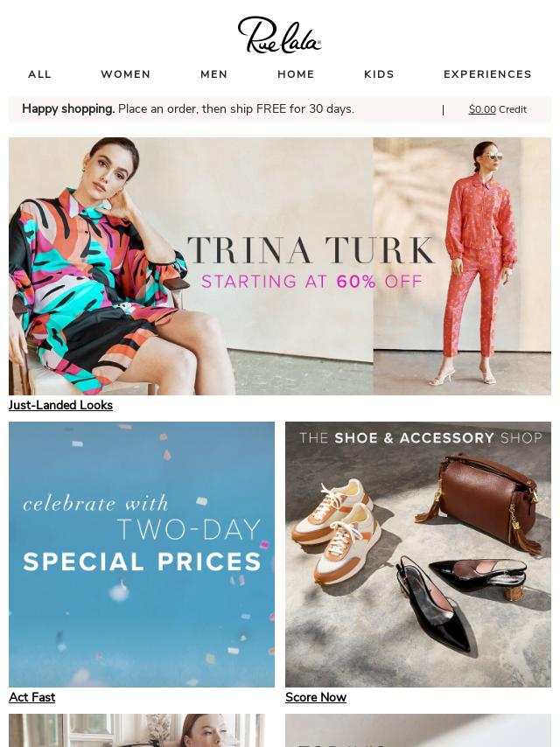The image size is (560, 747).
Task: Follow the Act Fast link
Action: coord(31,697)
